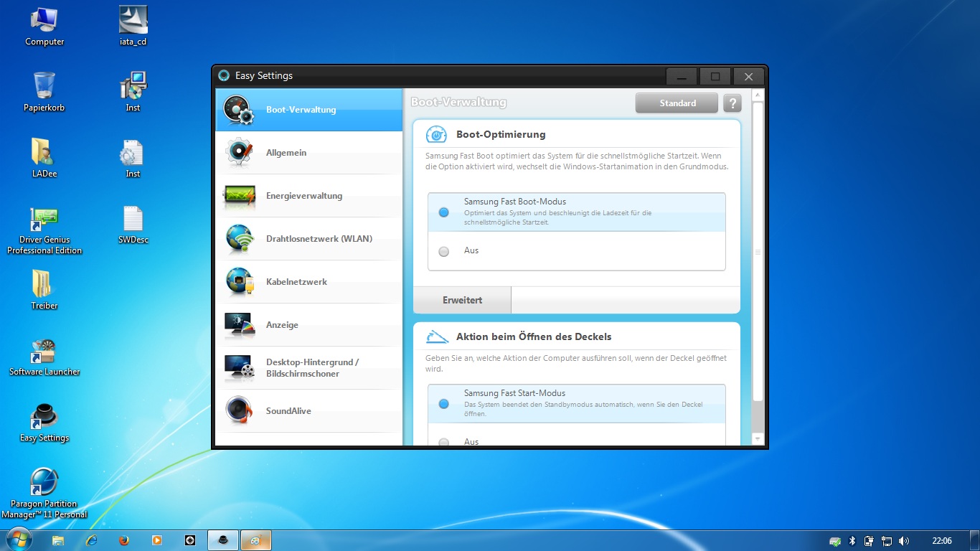Click the scrollbar up arrow in Easy Settings
Image resolution: width=980 pixels, height=551 pixels.
point(758,95)
